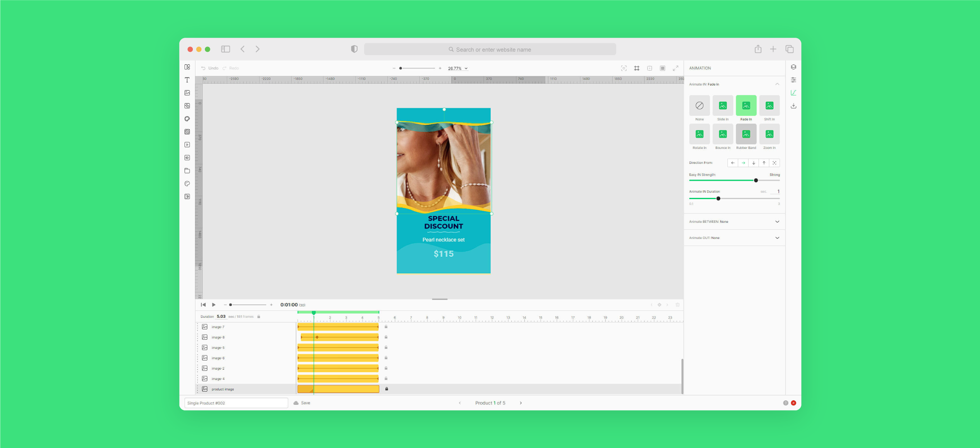Click the Undo button
Screen dimensions: 980x448
210,68
